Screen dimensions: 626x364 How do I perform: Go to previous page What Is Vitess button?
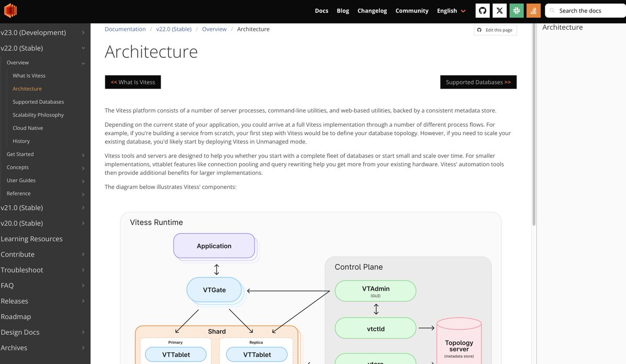(x=133, y=82)
